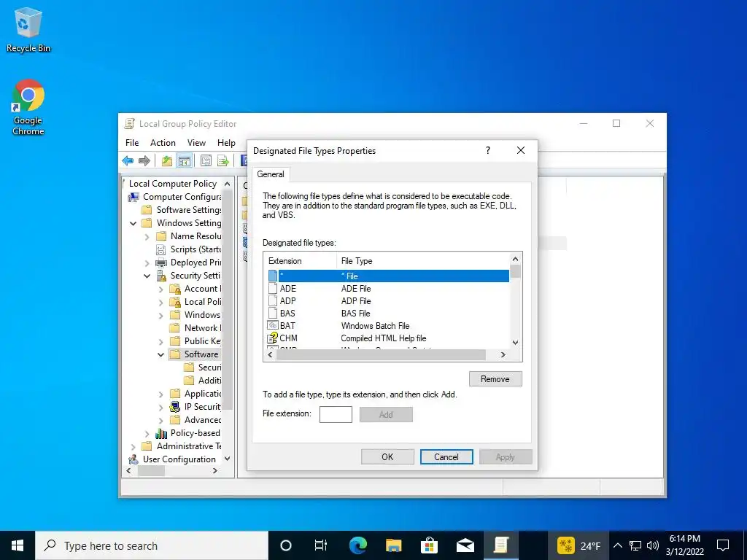Click the Properties toolbar icon
747x560 pixels.
click(x=206, y=161)
